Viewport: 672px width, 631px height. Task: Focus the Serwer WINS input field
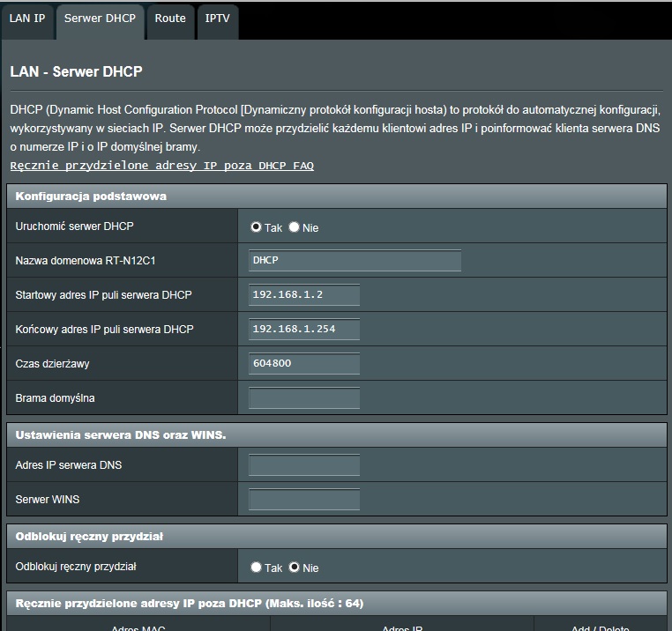click(304, 499)
